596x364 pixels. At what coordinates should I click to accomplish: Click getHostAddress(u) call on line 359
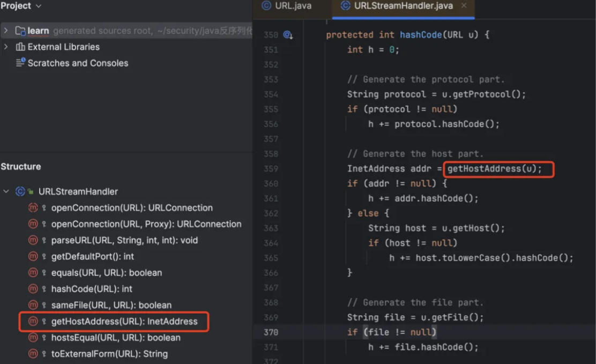[495, 168]
